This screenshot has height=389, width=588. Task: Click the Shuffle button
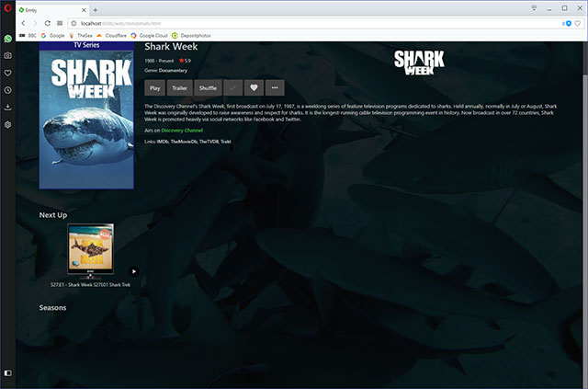[x=209, y=88]
